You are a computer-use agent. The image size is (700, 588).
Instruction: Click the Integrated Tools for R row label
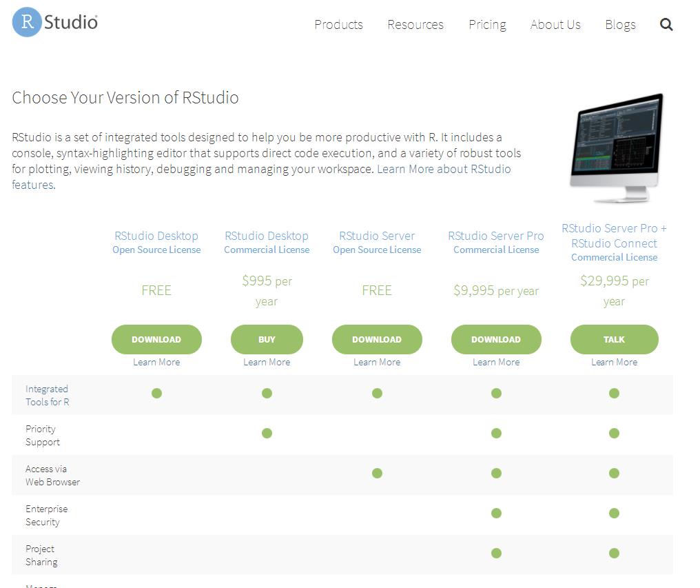(x=47, y=396)
